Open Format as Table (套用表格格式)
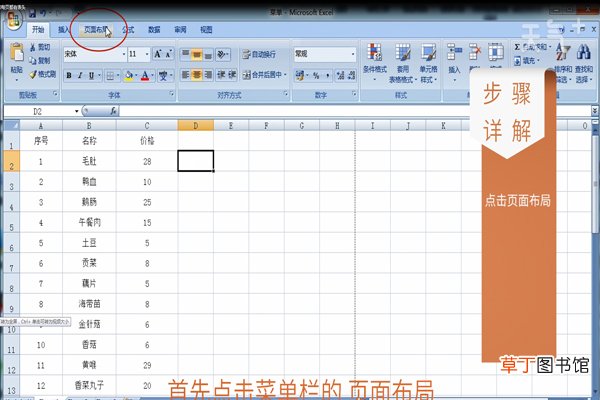 click(x=403, y=63)
